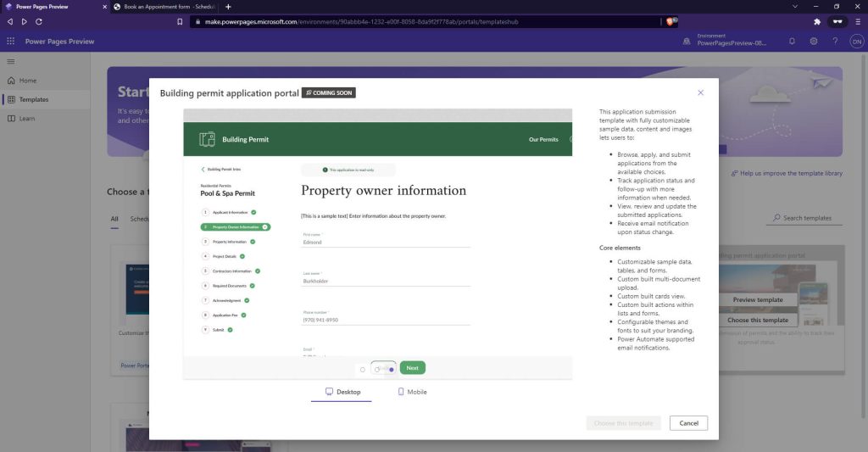Click Cancel in the dialog
This screenshot has height=452, width=868.
click(688, 423)
